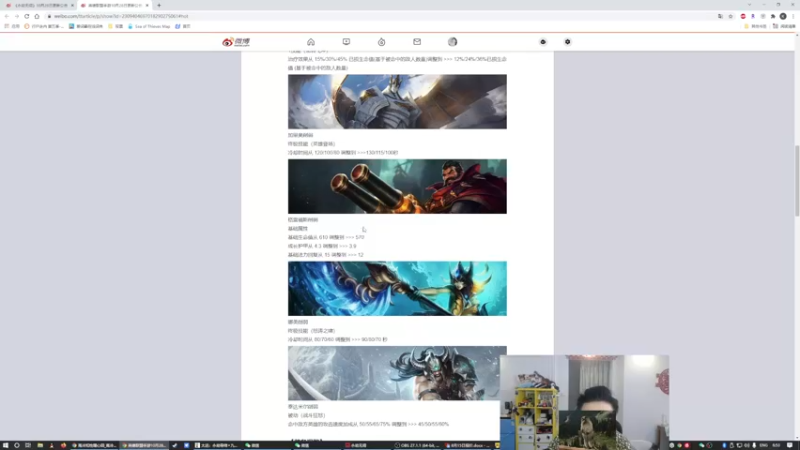The image size is (800, 450).
Task: Click the browser forward arrow
Action: [x=16, y=16]
